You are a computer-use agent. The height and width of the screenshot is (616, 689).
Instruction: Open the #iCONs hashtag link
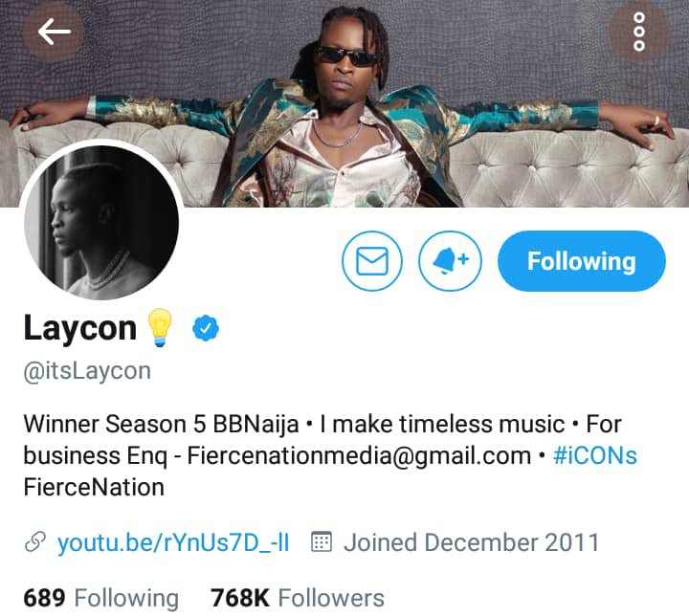tap(595, 455)
